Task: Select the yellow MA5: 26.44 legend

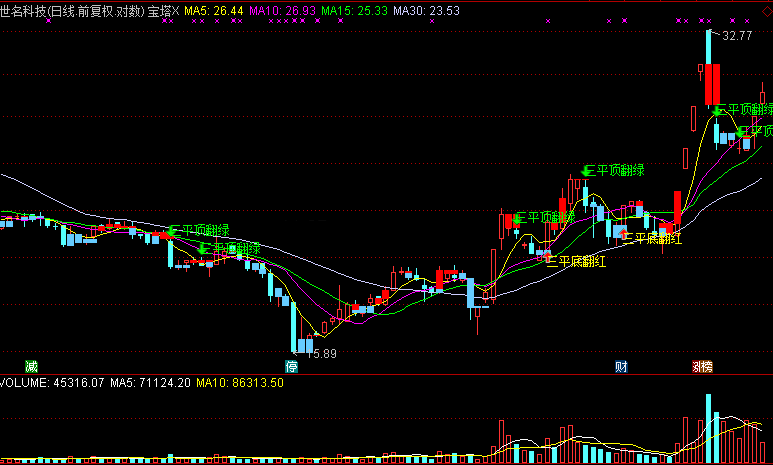Action: (214, 11)
